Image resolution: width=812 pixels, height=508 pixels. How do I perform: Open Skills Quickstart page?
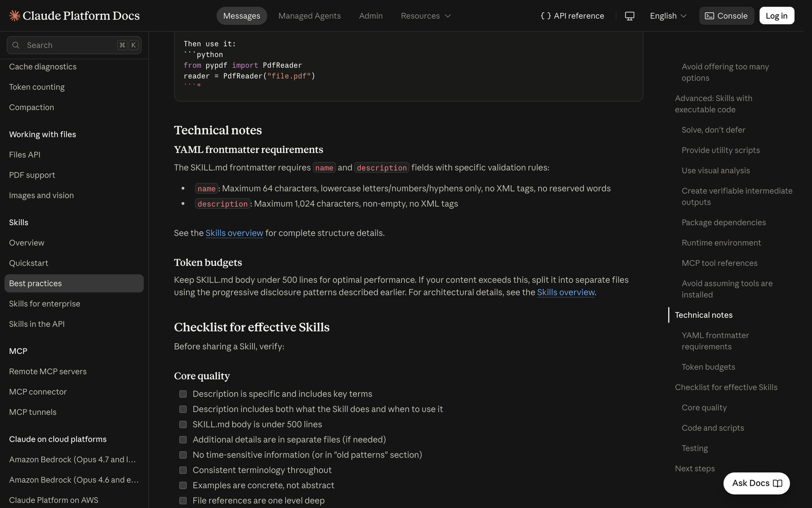tap(29, 263)
